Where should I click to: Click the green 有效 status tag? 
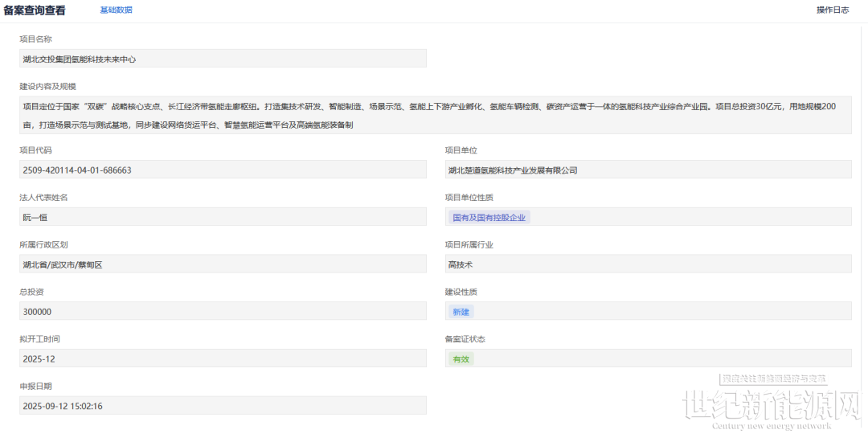pyautogui.click(x=461, y=359)
